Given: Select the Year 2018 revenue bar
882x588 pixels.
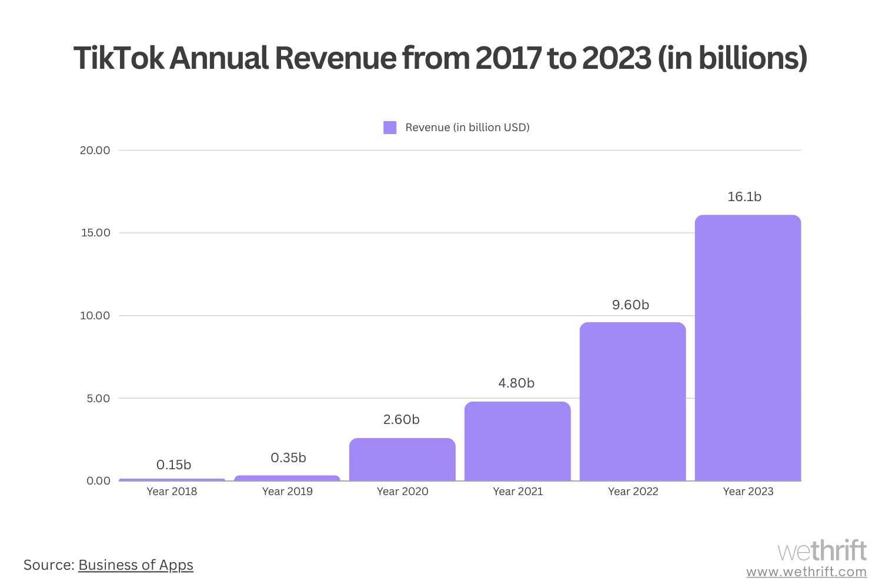Looking at the screenshot, I should pos(172,480).
